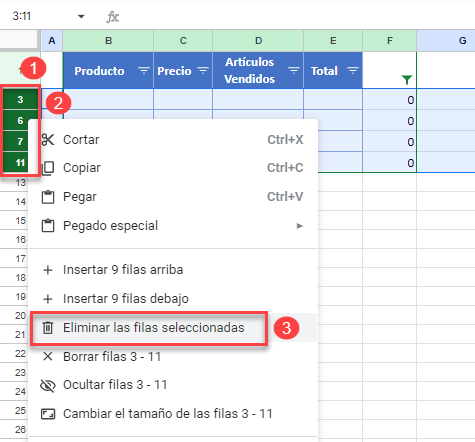Open the Total column filter
The image size is (475, 442).
(x=353, y=71)
